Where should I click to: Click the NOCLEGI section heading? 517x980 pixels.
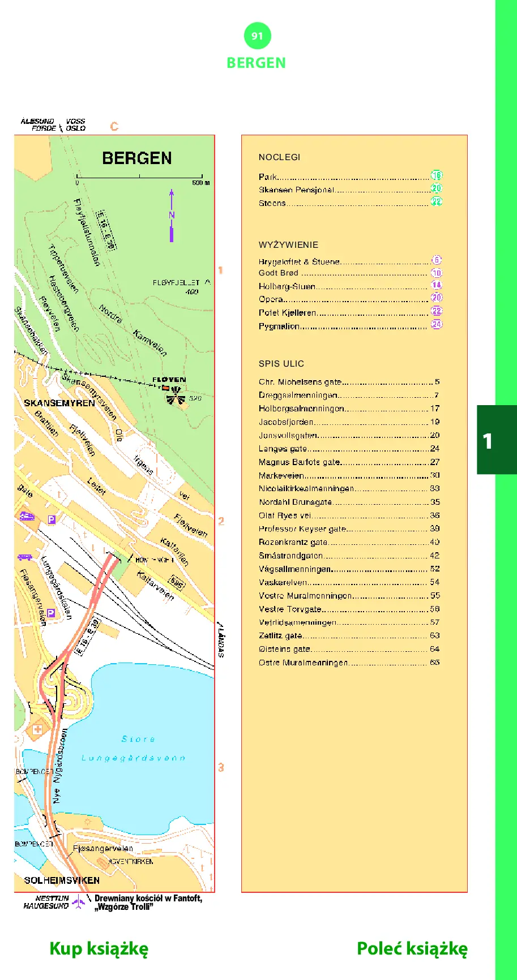click(279, 157)
